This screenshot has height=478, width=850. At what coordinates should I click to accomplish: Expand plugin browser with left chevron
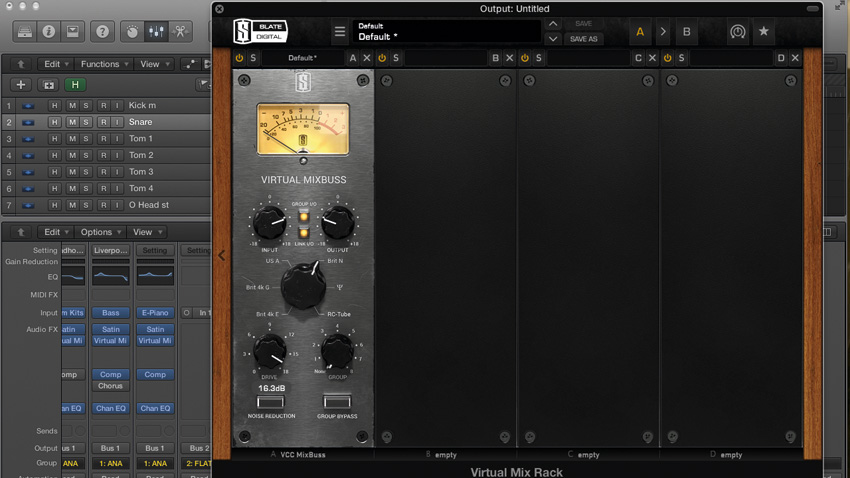(222, 255)
